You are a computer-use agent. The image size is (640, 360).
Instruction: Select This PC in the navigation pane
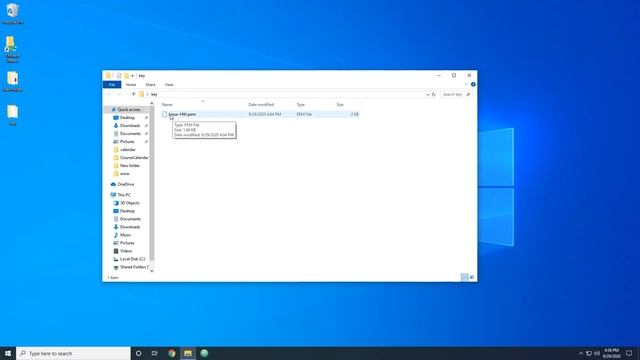pyautogui.click(x=124, y=195)
